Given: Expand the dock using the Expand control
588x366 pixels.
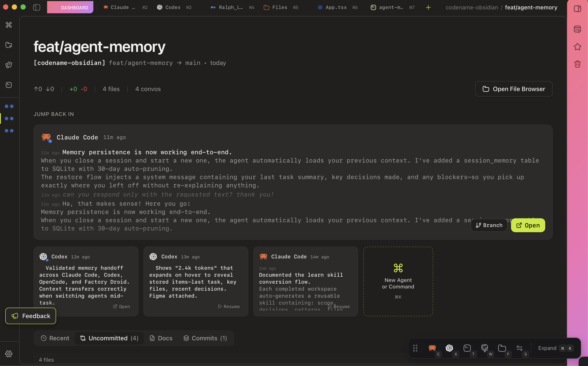Looking at the screenshot, I should pyautogui.click(x=547, y=348).
